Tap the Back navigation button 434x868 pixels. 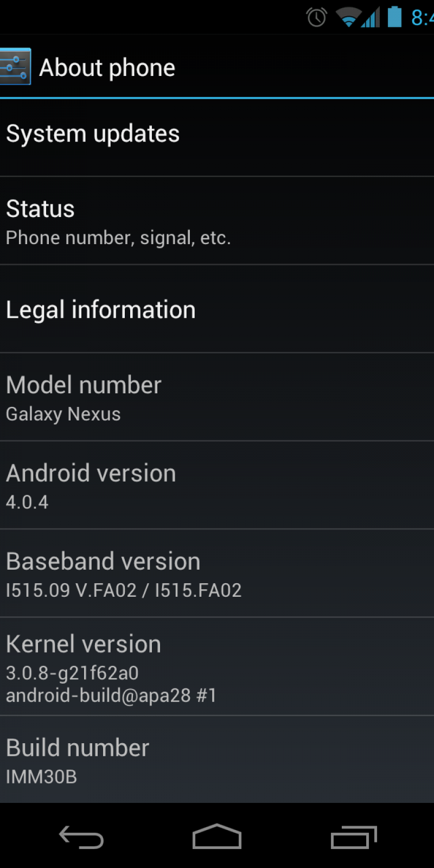click(x=81, y=837)
